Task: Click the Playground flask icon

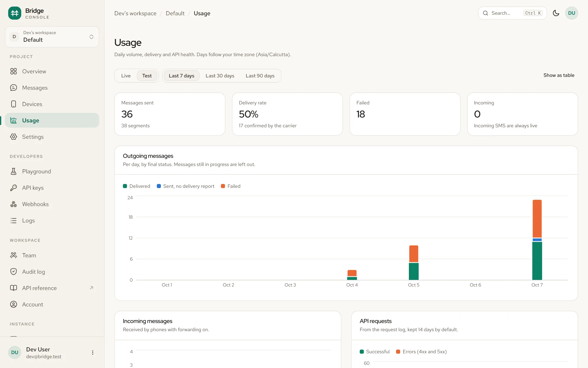Action: click(14, 171)
